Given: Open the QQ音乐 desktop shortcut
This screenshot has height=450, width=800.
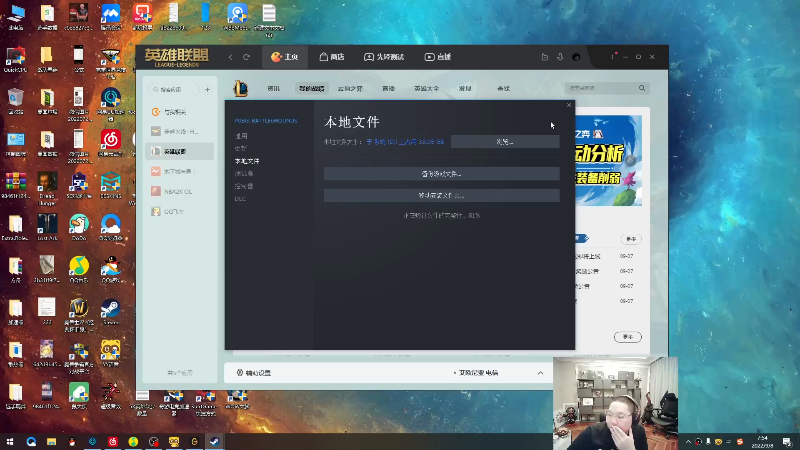Looking at the screenshot, I should point(79,270).
